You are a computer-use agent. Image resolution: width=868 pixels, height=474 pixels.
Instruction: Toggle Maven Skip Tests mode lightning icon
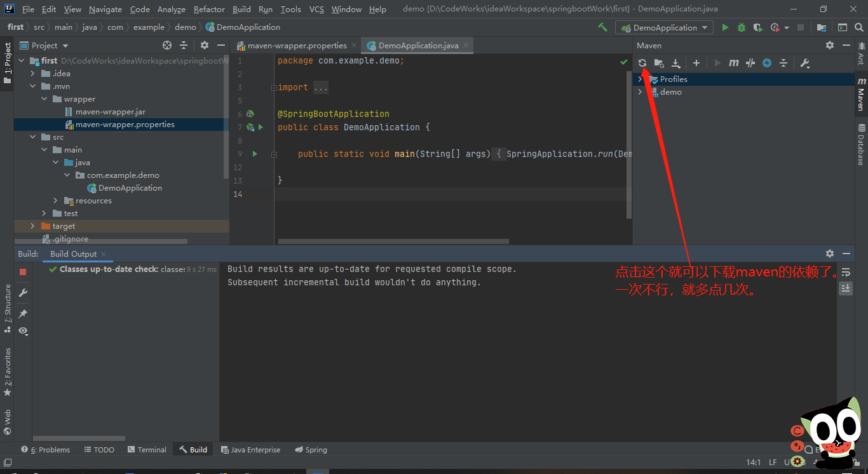[767, 63]
